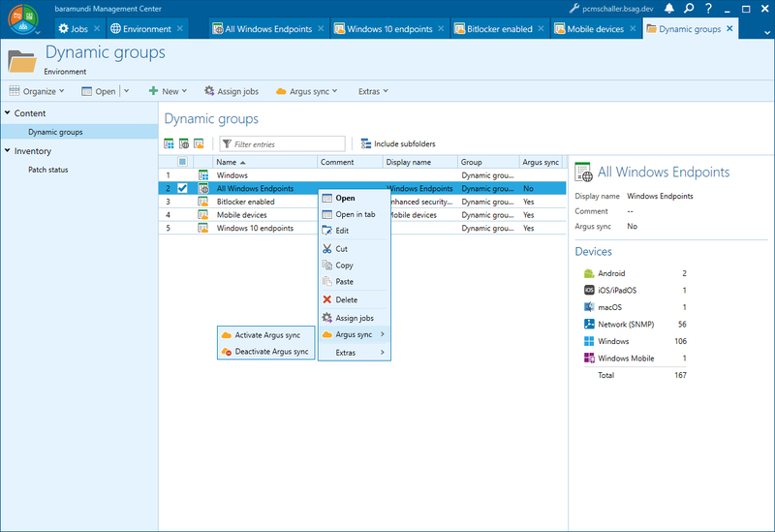Click Assign jobs in the toolbar
The height and width of the screenshot is (532, 775).
(x=232, y=91)
